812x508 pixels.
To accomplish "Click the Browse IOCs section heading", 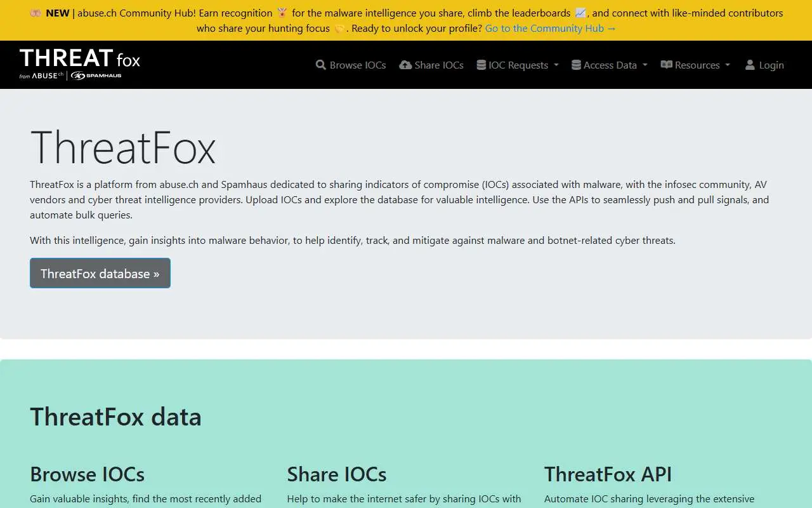I will coord(88,474).
